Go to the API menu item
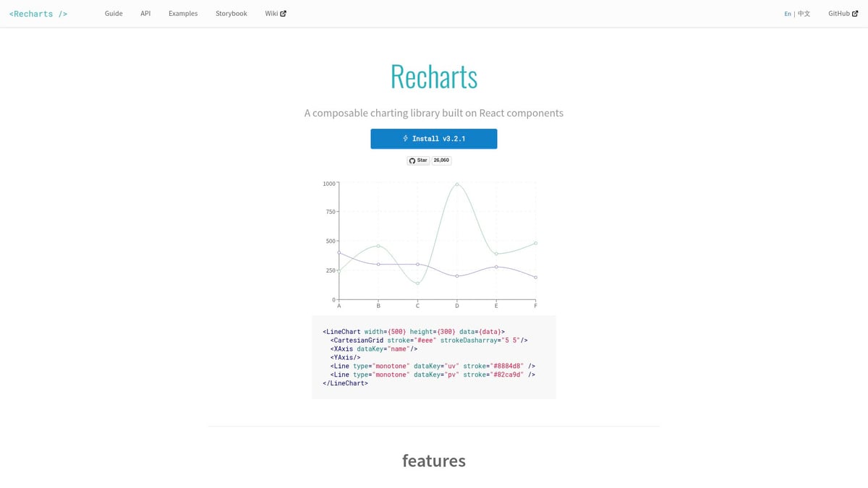 point(145,14)
